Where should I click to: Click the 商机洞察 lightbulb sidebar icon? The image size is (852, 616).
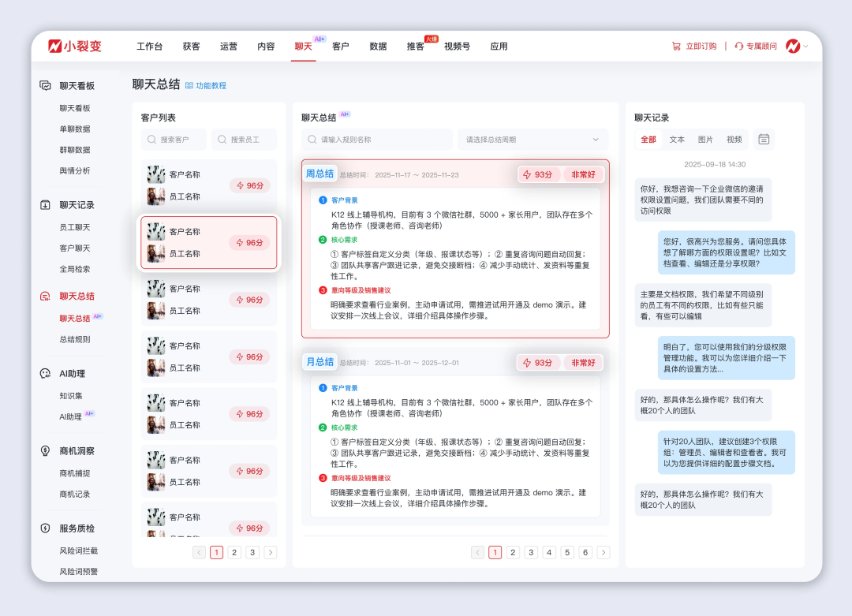[46, 451]
